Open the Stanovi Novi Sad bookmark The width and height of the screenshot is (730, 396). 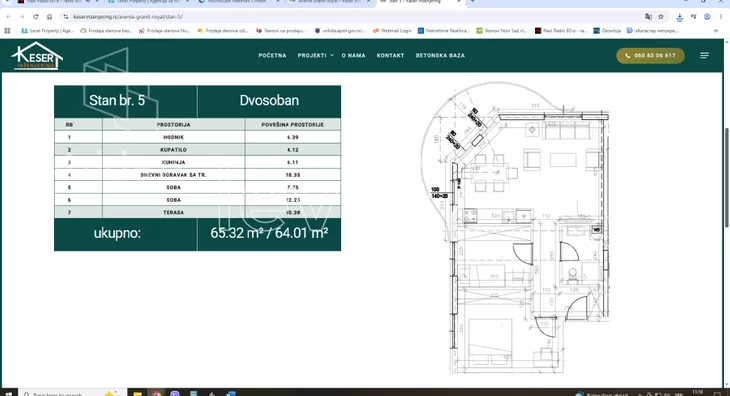pos(501,31)
